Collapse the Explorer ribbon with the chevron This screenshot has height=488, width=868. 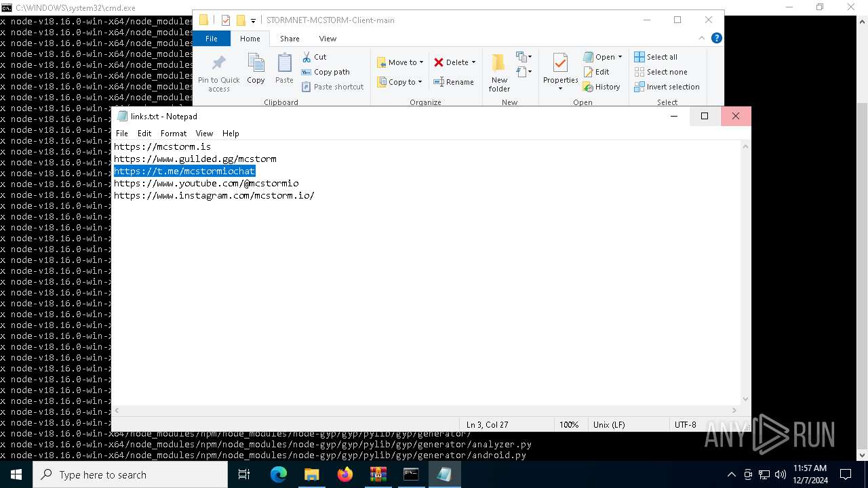click(703, 39)
